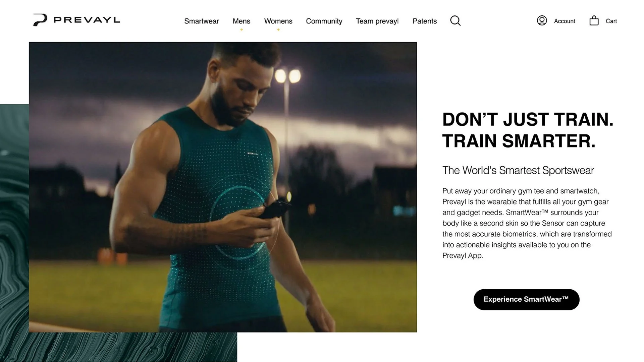Click the Cart text link
644x362 pixels.
(611, 21)
